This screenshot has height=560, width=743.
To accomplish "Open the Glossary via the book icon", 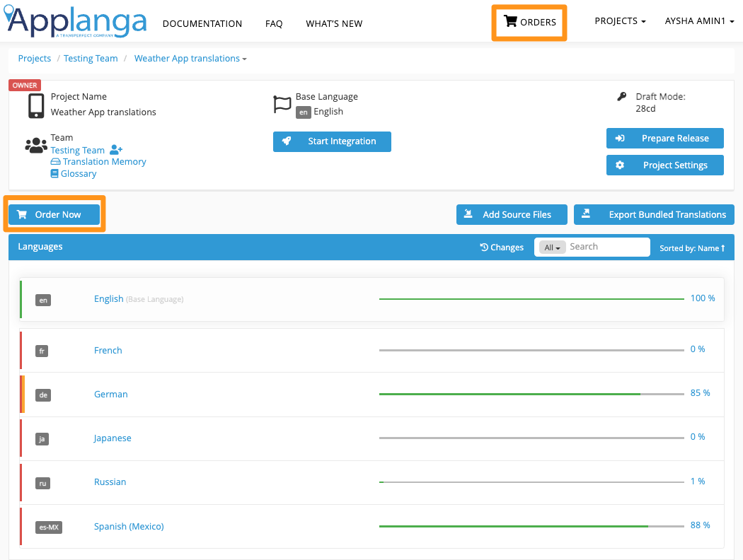I will 54,173.
